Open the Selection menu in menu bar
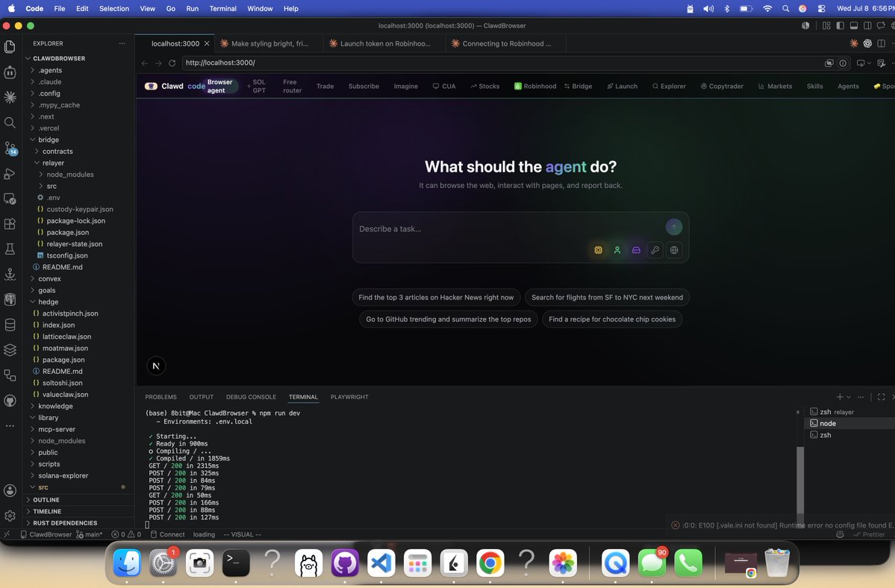 tap(114, 8)
